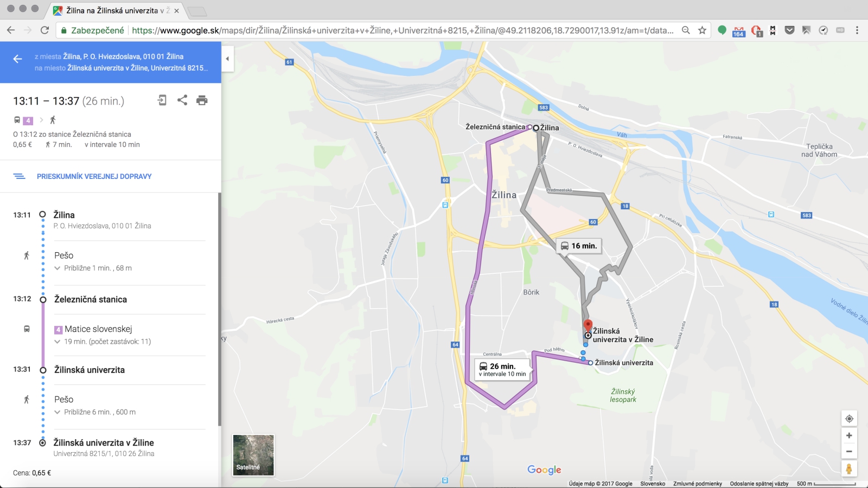Viewport: 868px width, 488px height.
Task: Switch to Satelitné satellite view
Action: [253, 455]
